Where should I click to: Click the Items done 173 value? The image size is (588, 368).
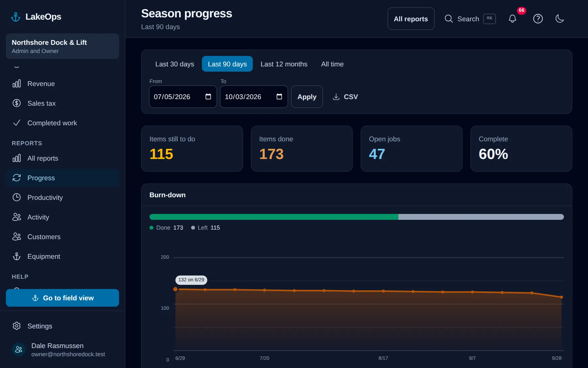pos(271,154)
